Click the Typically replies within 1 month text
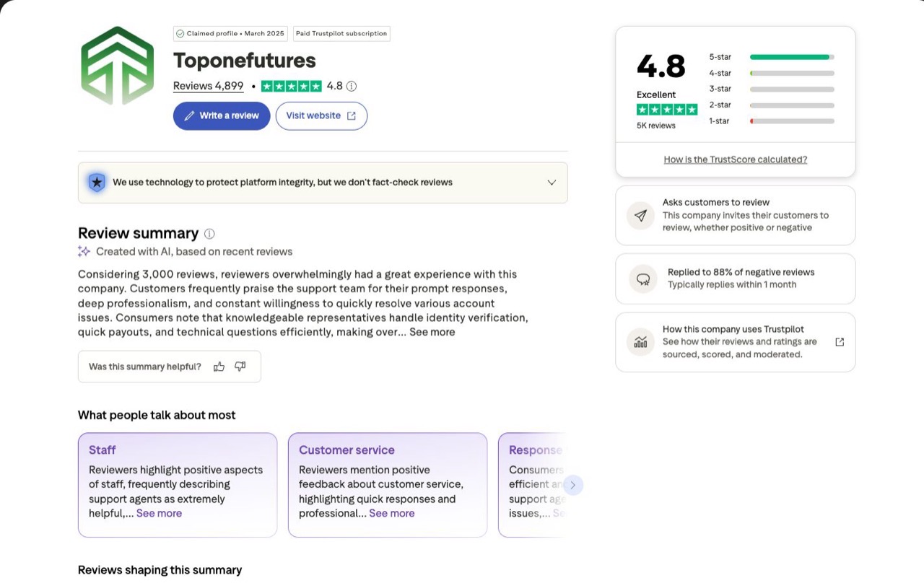 732,285
